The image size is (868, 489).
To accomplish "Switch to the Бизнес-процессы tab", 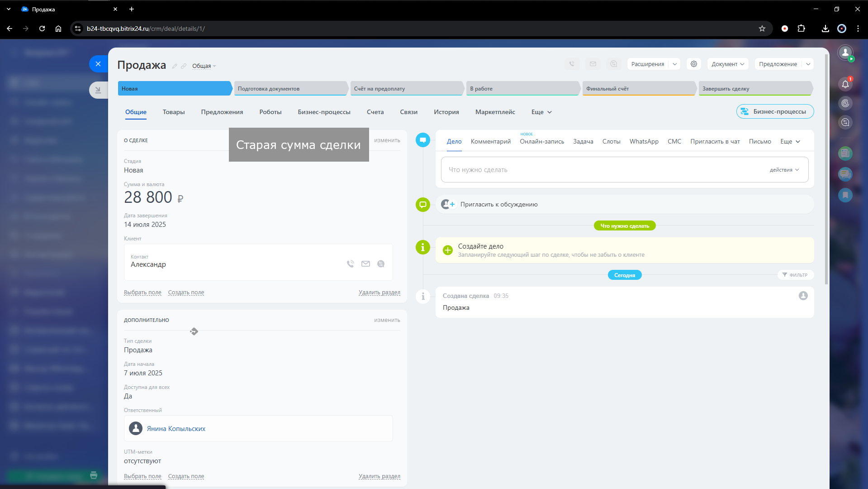I will 324,112.
